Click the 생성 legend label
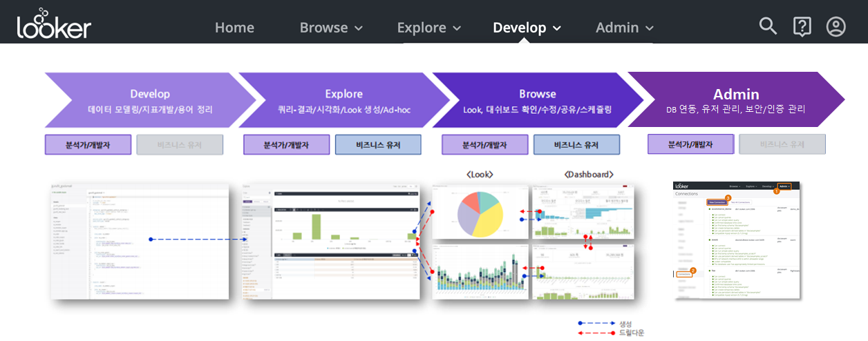 pos(625,323)
